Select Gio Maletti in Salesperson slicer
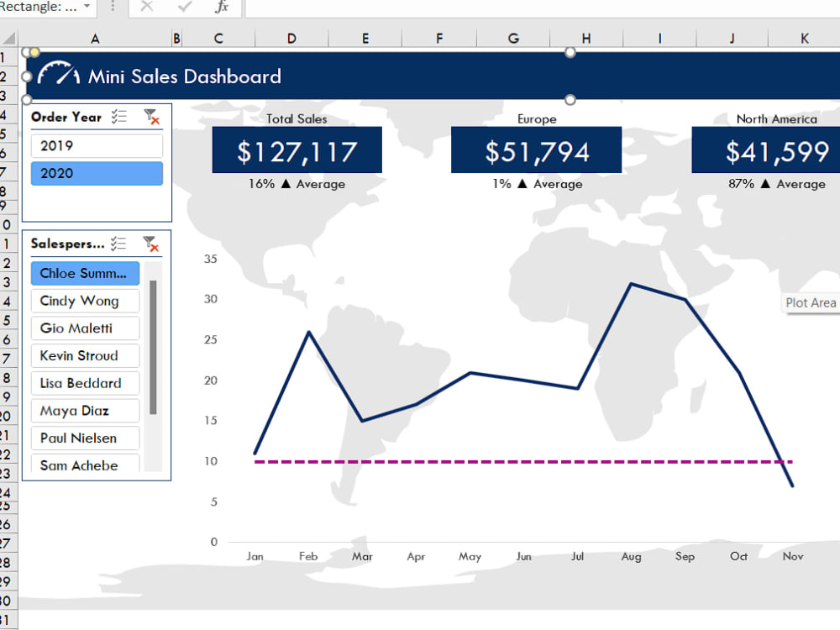This screenshot has width=840, height=630. pos(85,328)
